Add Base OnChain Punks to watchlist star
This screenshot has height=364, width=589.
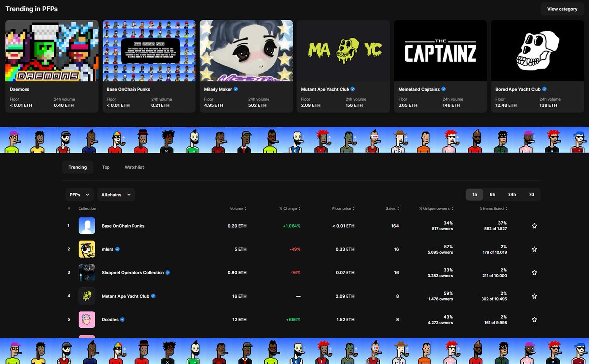pos(535,226)
